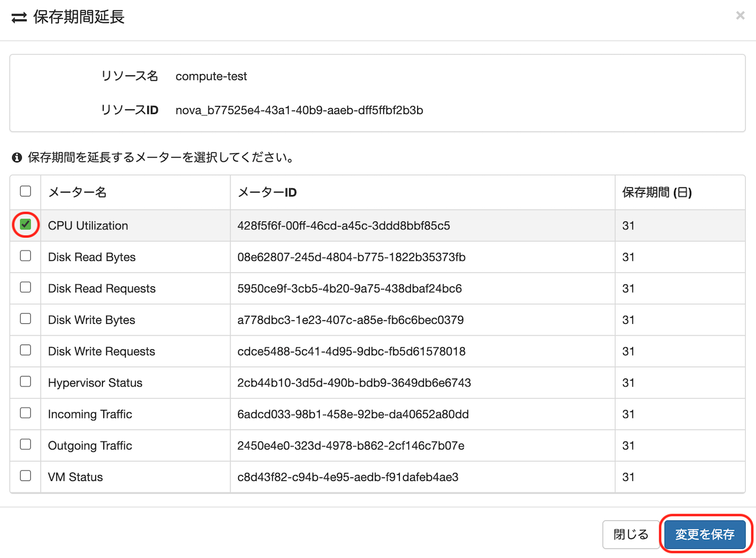Click the メーターID column header

[267, 192]
